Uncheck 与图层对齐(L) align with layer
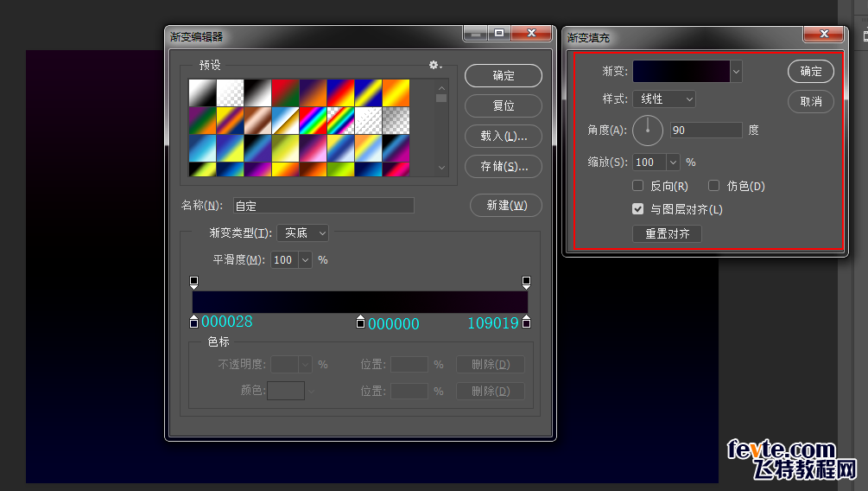This screenshot has width=868, height=491. tap(637, 209)
